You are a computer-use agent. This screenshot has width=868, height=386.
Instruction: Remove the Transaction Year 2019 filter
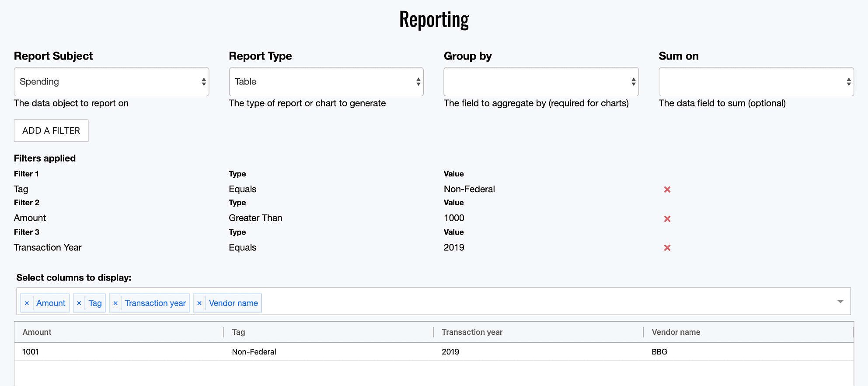pos(667,248)
